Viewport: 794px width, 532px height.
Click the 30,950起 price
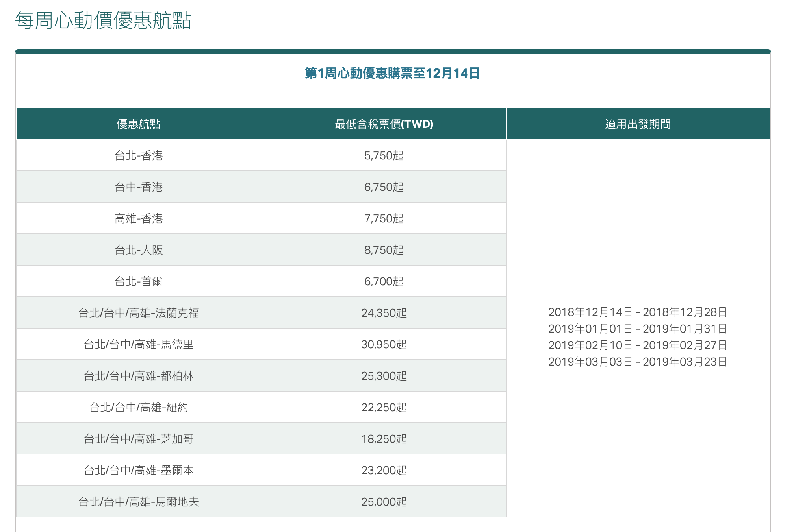click(384, 344)
